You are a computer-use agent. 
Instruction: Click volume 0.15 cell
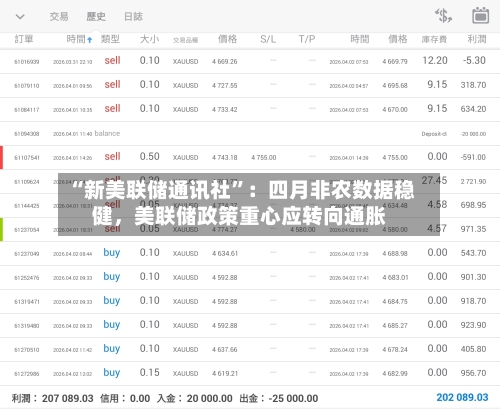tap(149, 372)
